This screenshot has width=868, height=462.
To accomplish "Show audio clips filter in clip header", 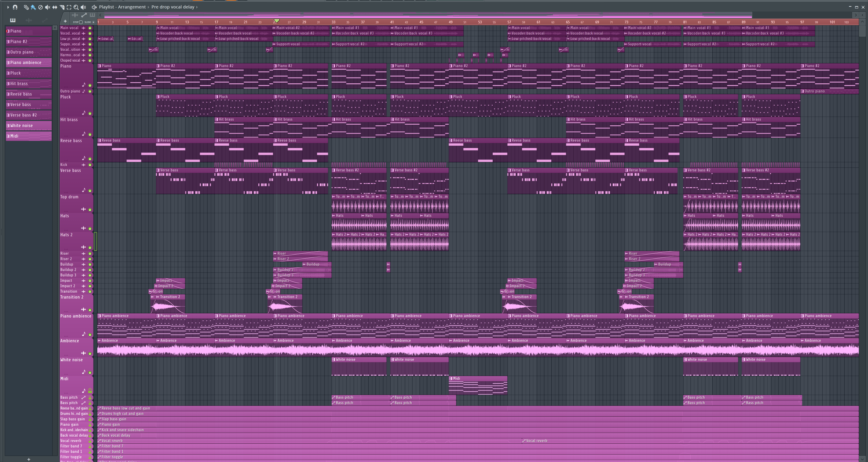I will click(x=75, y=15).
